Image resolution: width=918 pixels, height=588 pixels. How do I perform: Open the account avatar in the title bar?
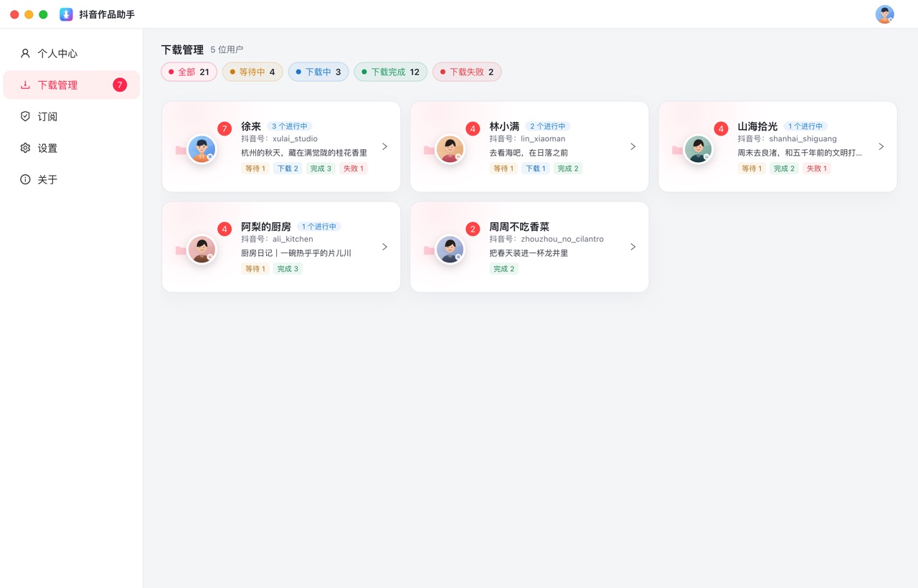[x=884, y=14]
